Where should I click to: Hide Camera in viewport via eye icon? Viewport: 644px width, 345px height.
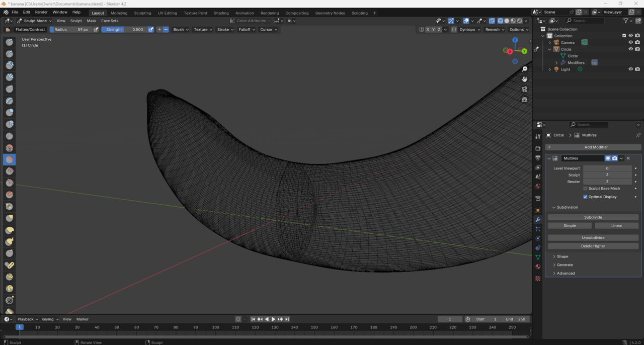click(x=630, y=43)
